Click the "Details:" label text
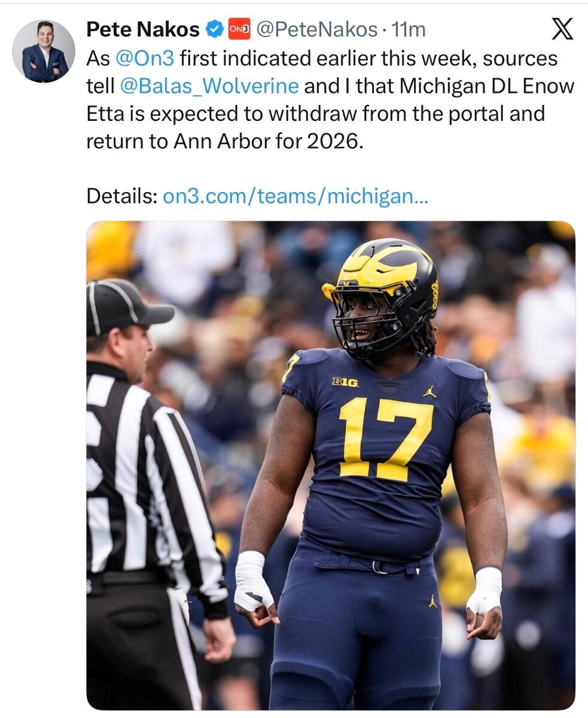Viewport: 588px width, 718px height. (x=122, y=196)
